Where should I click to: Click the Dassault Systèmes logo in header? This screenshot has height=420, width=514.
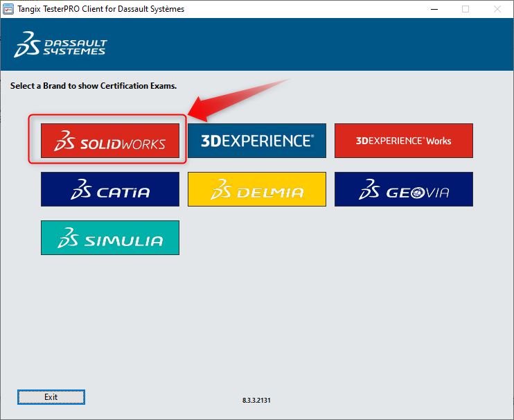pos(60,44)
